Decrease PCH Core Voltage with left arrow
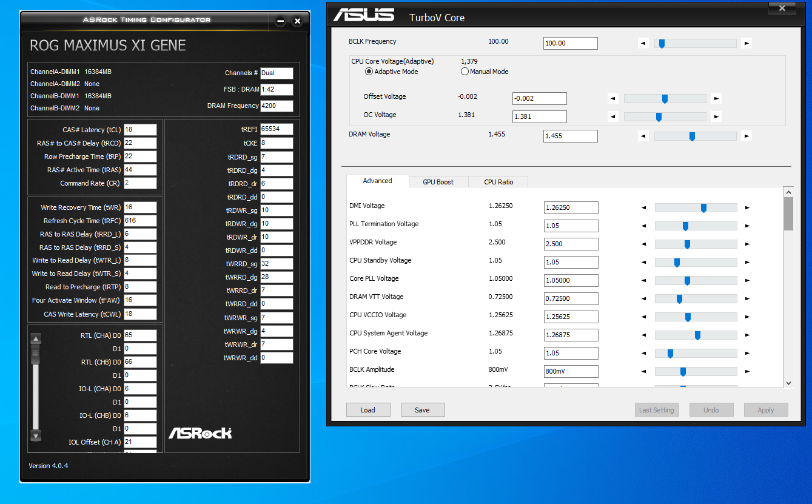Image resolution: width=812 pixels, height=504 pixels. coord(644,353)
